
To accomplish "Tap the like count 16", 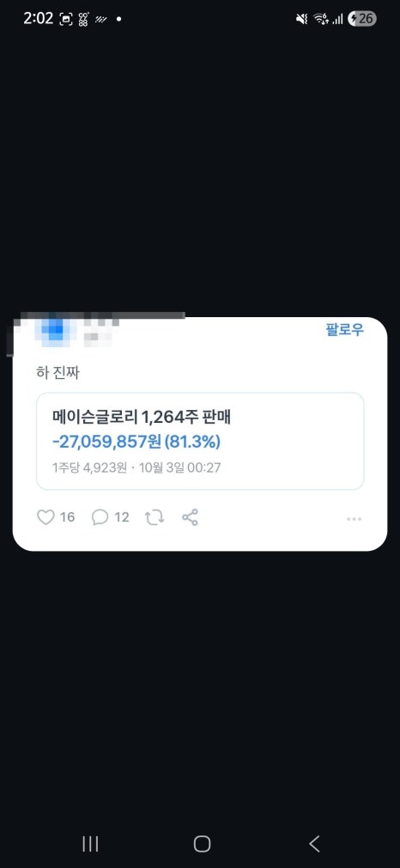I will pos(68,517).
